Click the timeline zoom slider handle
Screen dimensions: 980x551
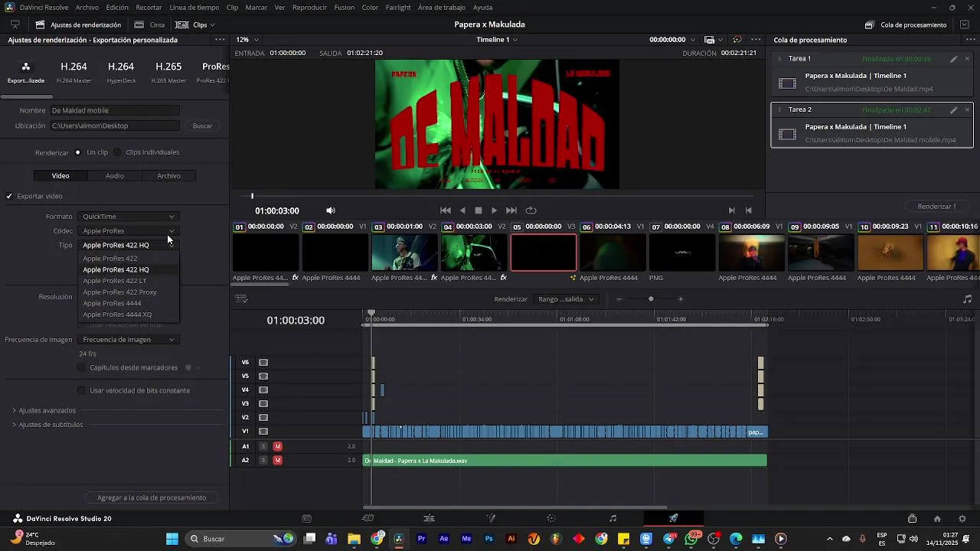(x=651, y=298)
